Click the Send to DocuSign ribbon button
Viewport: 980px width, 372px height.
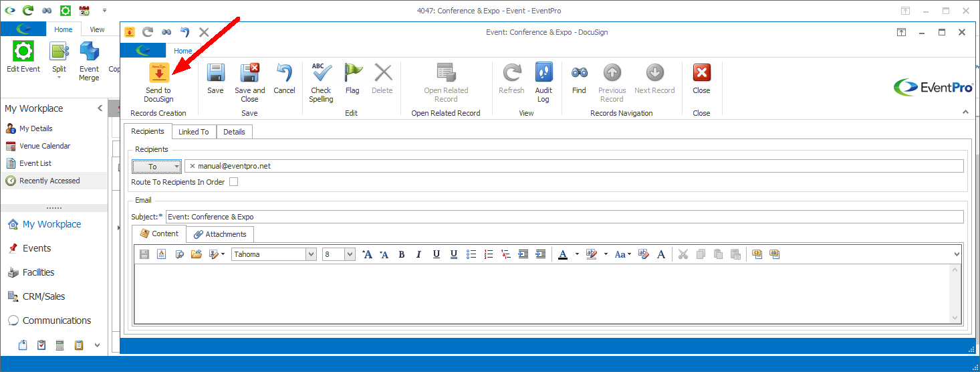coord(158,82)
